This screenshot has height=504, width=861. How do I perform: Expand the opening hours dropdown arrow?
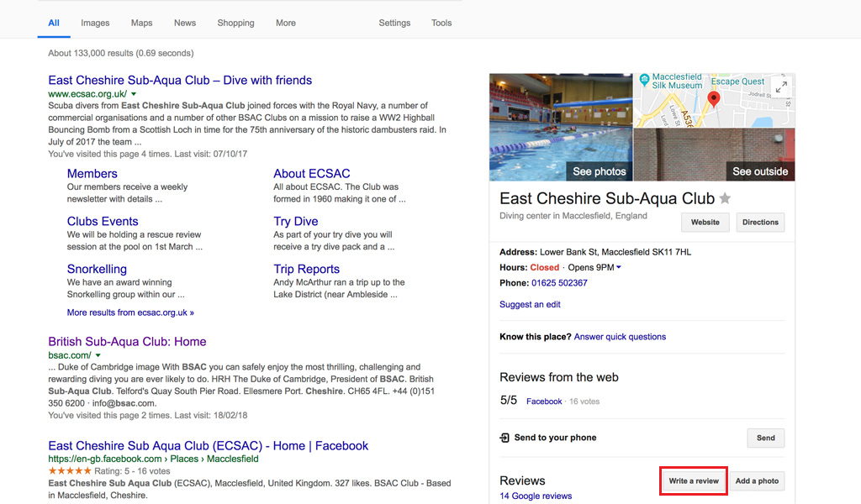click(619, 268)
